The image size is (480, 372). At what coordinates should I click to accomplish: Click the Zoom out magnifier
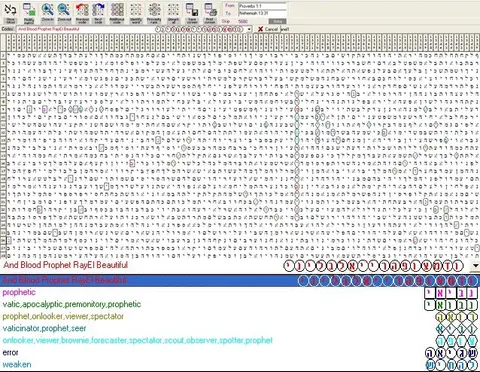[x=64, y=13]
